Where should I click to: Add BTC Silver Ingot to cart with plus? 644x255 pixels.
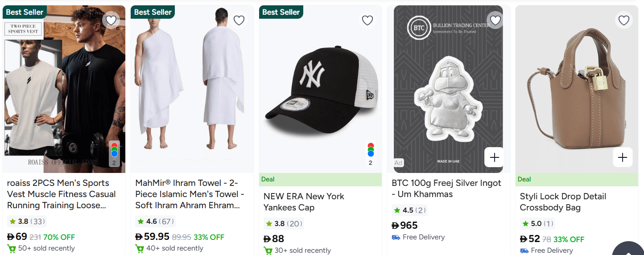pyautogui.click(x=494, y=157)
